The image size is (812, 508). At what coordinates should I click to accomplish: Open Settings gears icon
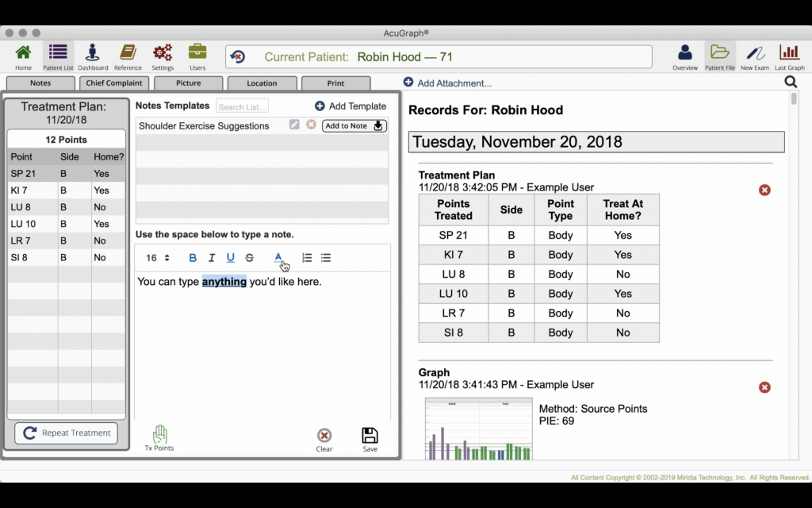click(163, 56)
